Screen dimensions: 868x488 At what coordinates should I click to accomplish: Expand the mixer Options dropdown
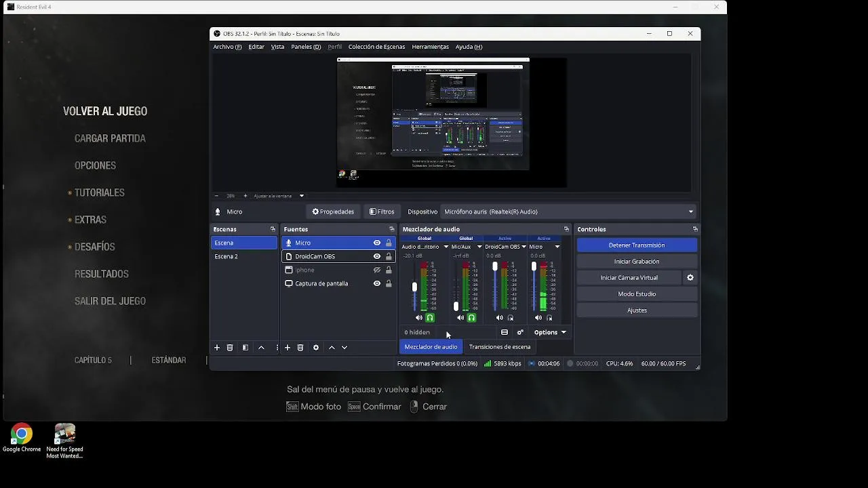tap(550, 332)
